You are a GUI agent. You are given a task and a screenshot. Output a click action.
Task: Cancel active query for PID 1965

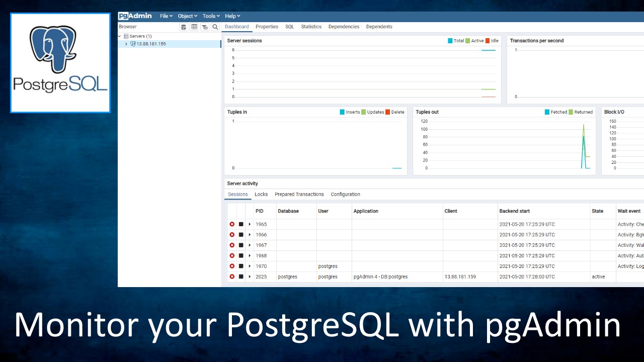241,224
